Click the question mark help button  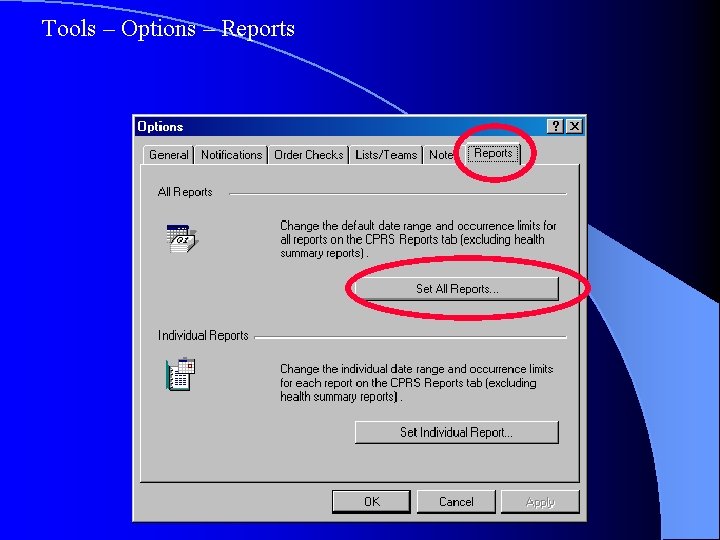click(x=556, y=126)
